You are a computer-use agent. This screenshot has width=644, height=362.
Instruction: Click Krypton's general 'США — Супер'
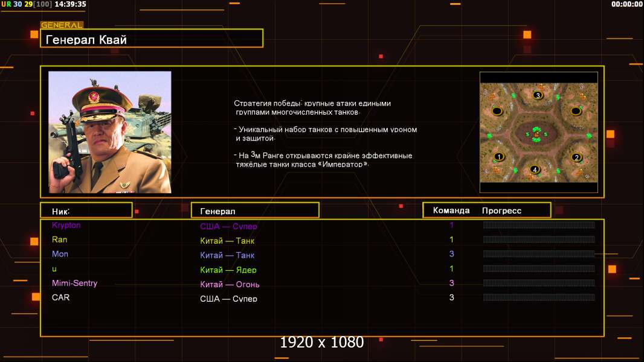pyautogui.click(x=228, y=226)
